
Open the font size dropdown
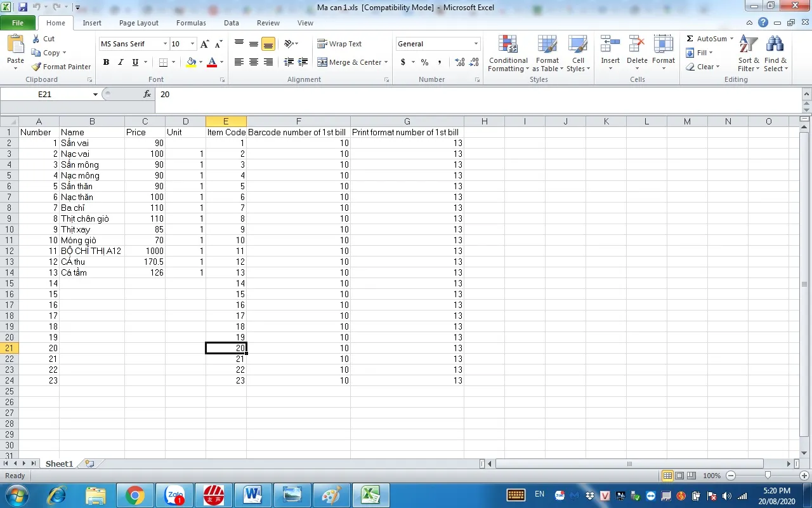point(193,44)
